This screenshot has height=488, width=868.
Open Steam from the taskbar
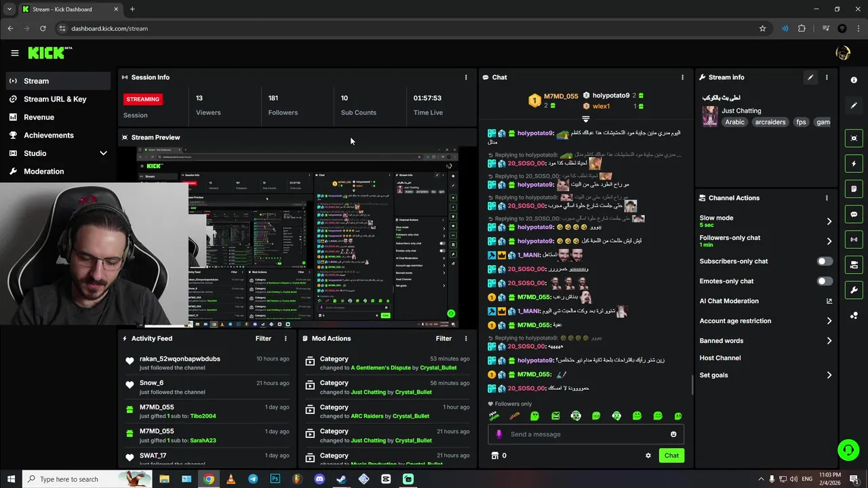(342, 479)
